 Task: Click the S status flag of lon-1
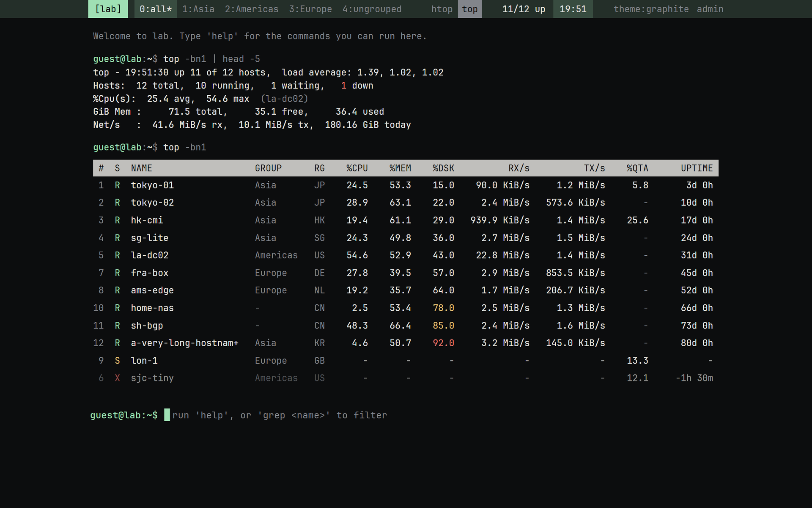pos(117,361)
